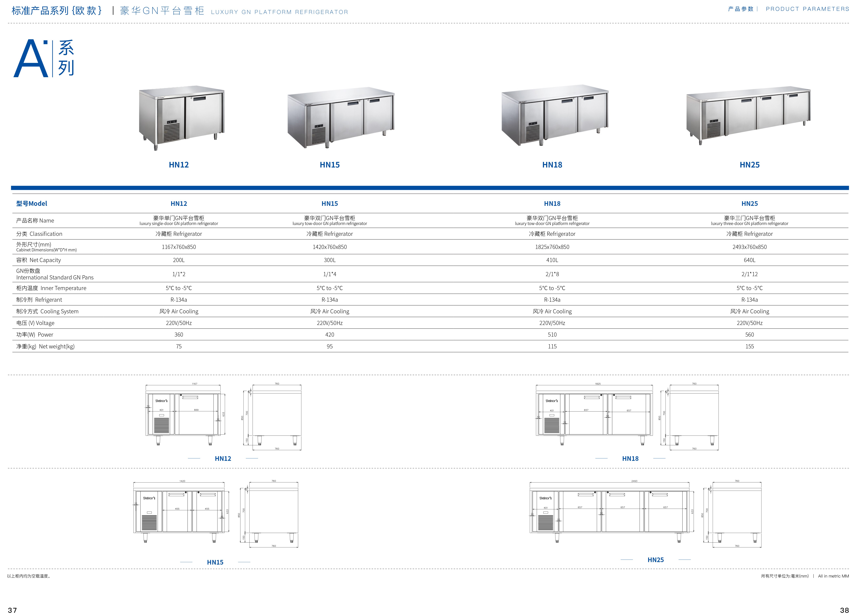
Task: Click the 分类 Classification row label
Action: (x=39, y=234)
